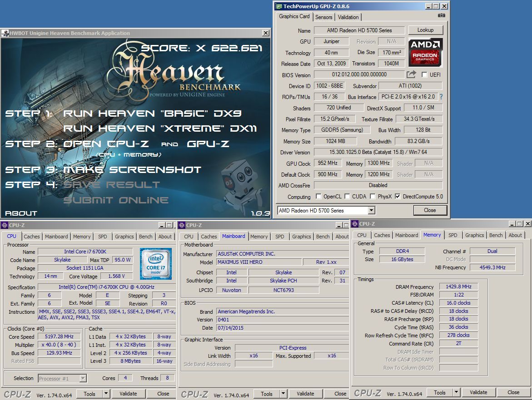This screenshot has height=400, width=532.
Task: Click the Core Speed value 5197.28 MHz
Action: click(59, 336)
